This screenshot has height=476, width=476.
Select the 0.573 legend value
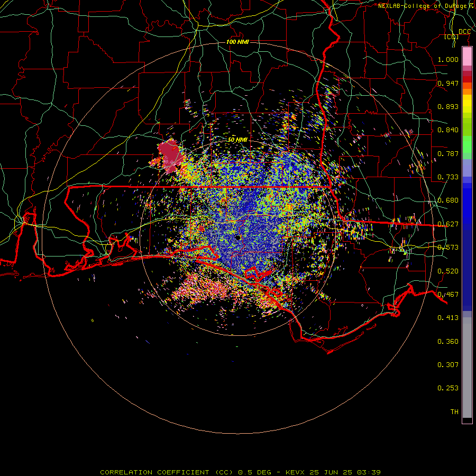coord(448,248)
